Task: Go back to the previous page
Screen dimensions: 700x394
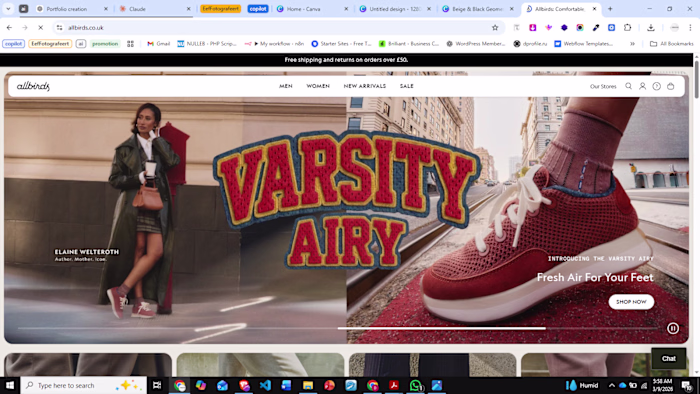Action: point(9,28)
